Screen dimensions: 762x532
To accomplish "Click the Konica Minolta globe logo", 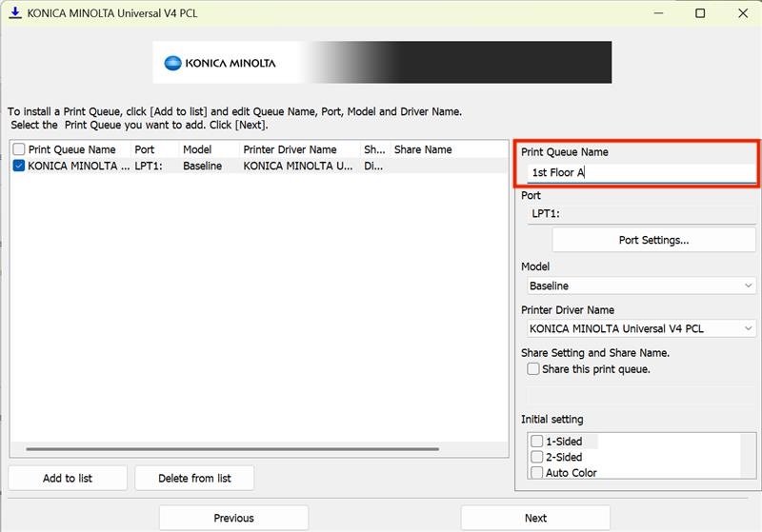I will (172, 63).
